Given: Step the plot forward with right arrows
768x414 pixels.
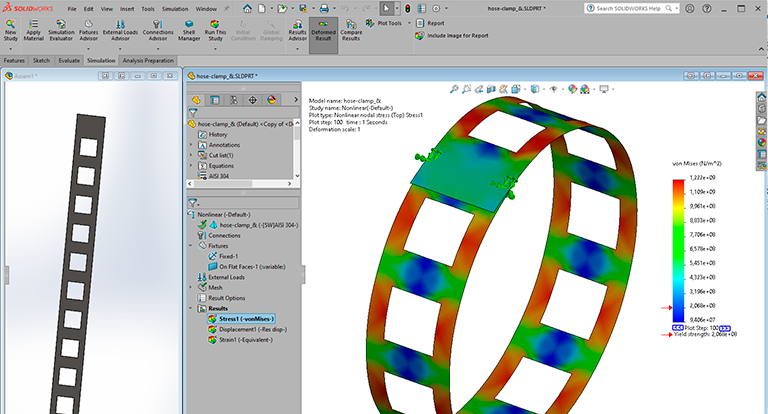Looking at the screenshot, I should click(726, 327).
